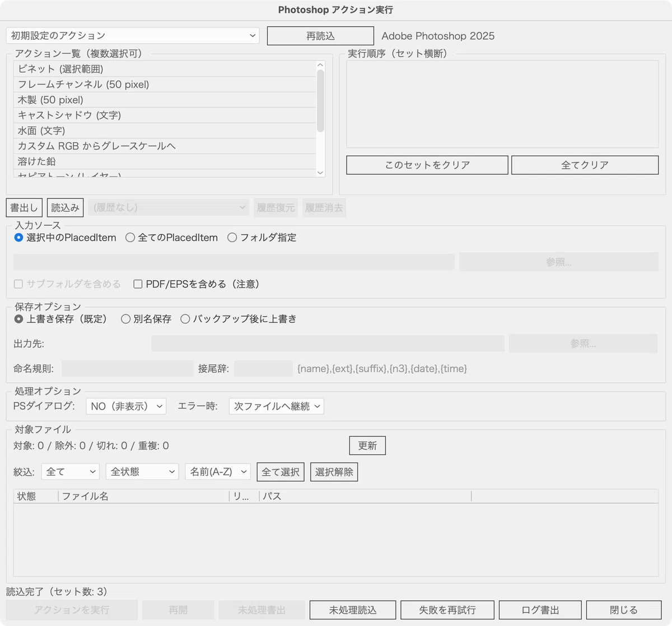Click the action list scrollbar thumb
This screenshot has width=672, height=626.
pos(320,101)
